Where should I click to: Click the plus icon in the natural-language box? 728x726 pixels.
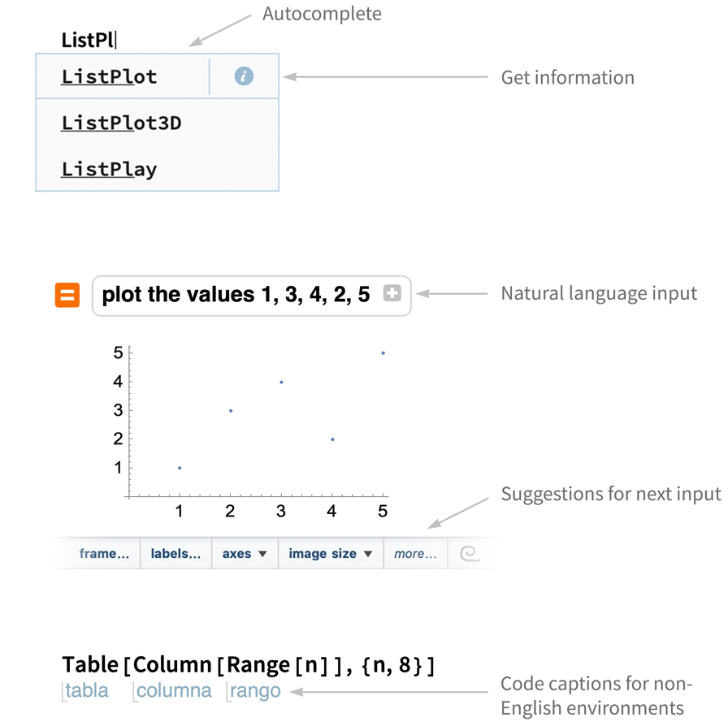[392, 293]
